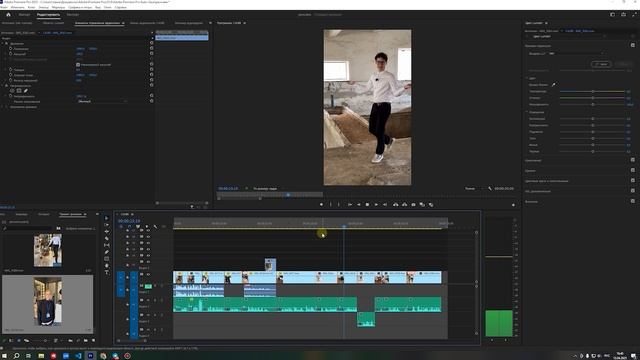
Task: Select the Type tool
Action: click(x=107, y=272)
